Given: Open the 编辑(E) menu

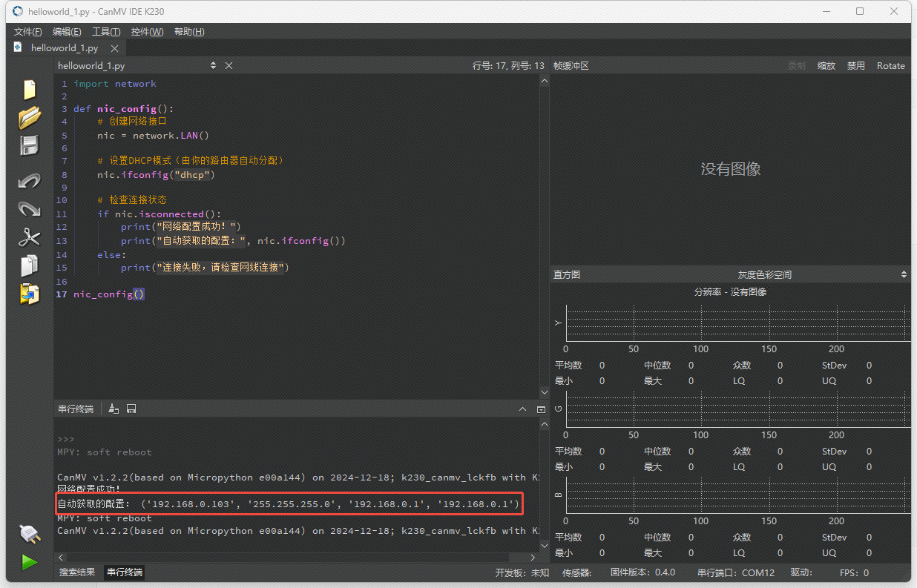Looking at the screenshot, I should 67,32.
